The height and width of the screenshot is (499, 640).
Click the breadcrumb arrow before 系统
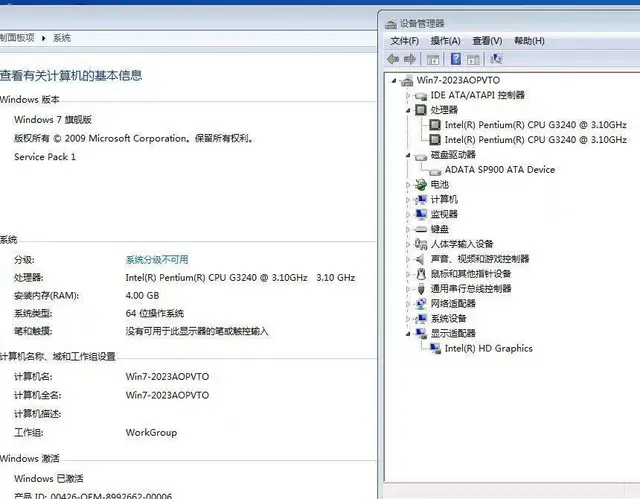(44, 38)
